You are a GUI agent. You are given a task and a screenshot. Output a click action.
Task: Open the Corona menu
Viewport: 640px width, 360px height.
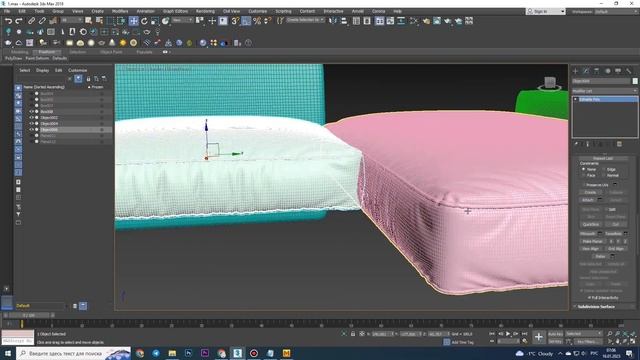(x=378, y=11)
